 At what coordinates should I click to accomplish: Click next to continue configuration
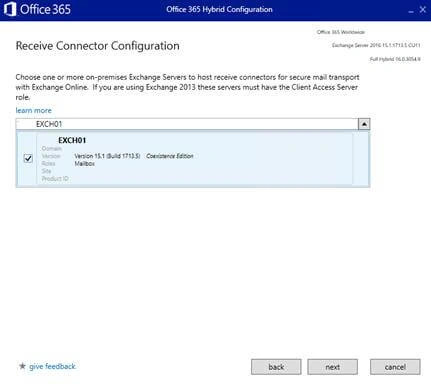332,367
